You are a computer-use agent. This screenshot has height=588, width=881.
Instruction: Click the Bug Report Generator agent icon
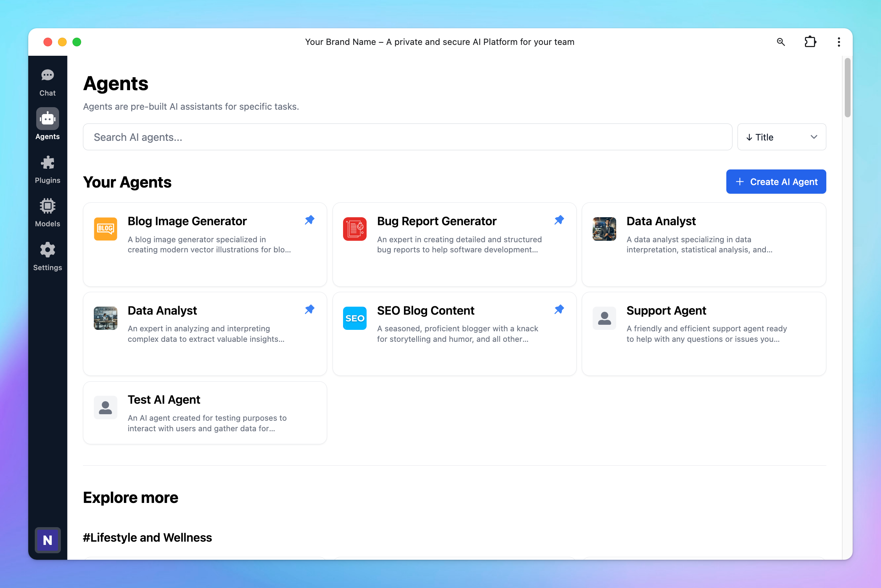tap(355, 229)
